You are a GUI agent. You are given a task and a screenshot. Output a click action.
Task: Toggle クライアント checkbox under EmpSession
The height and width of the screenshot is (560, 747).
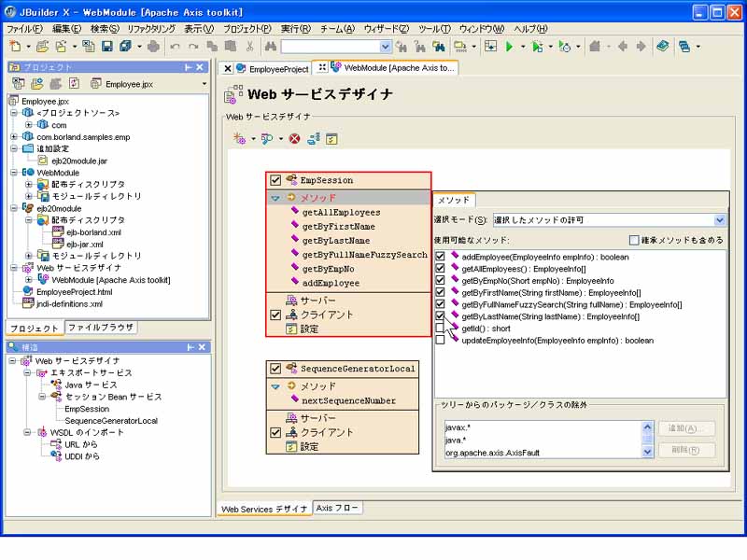275,315
